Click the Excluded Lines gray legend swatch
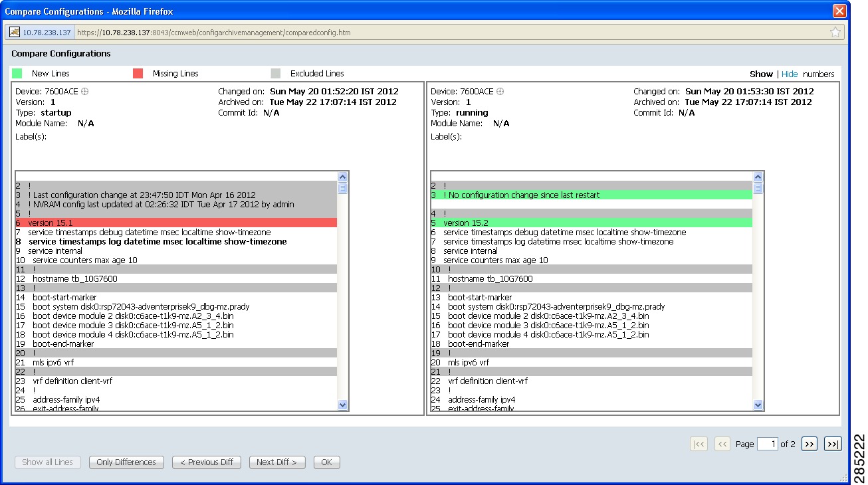The image size is (868, 485). tap(276, 74)
